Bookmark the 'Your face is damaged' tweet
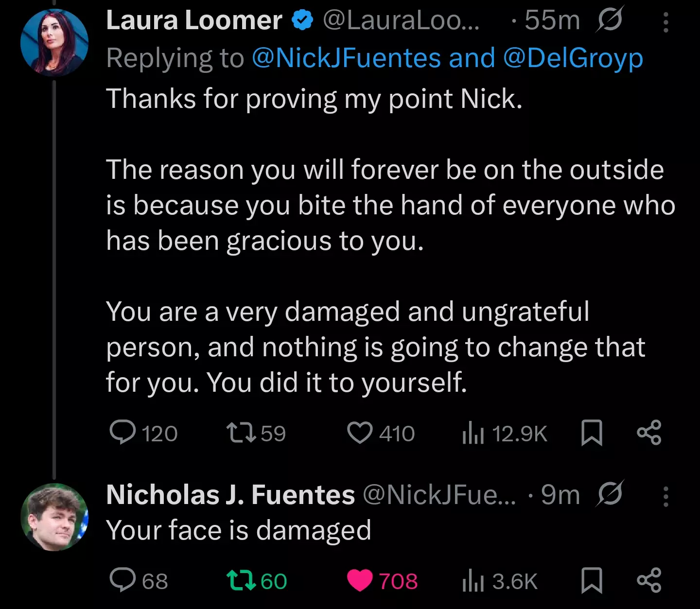The width and height of the screenshot is (700, 609). (x=592, y=580)
